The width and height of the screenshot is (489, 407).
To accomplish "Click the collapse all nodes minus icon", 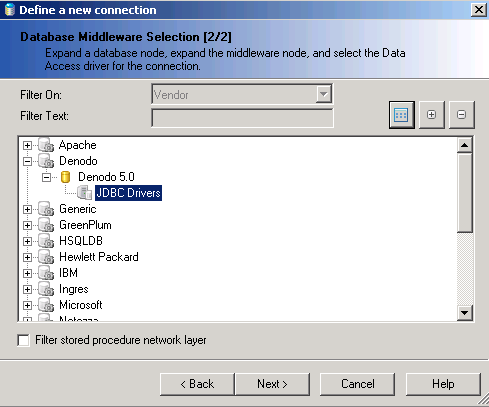I will pyautogui.click(x=461, y=115).
